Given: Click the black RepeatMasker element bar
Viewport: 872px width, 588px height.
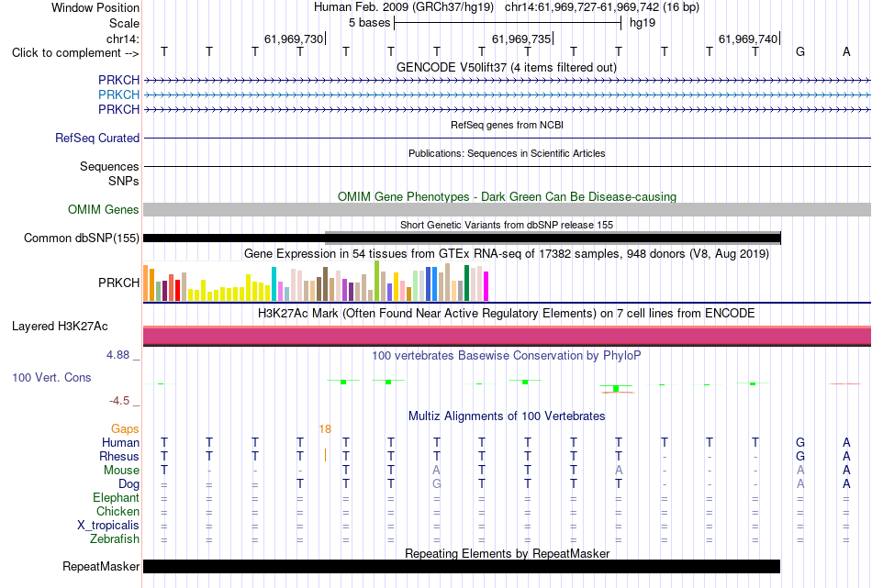Looking at the screenshot, I should tap(462, 566).
